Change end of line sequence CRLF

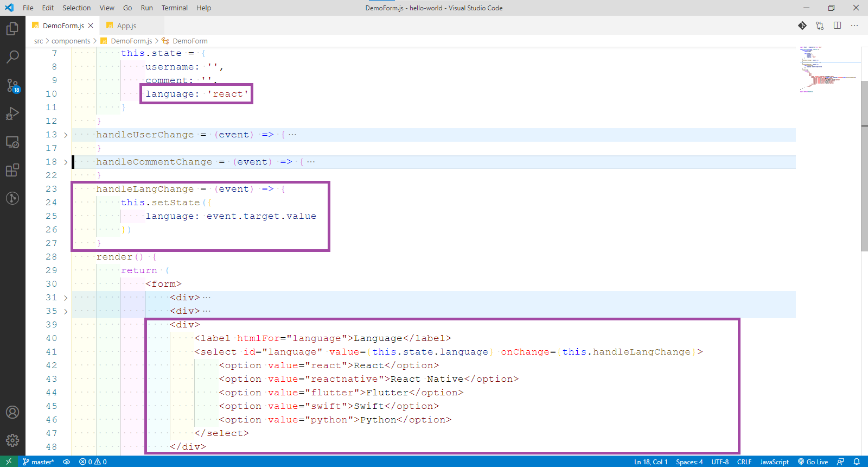[744, 462]
